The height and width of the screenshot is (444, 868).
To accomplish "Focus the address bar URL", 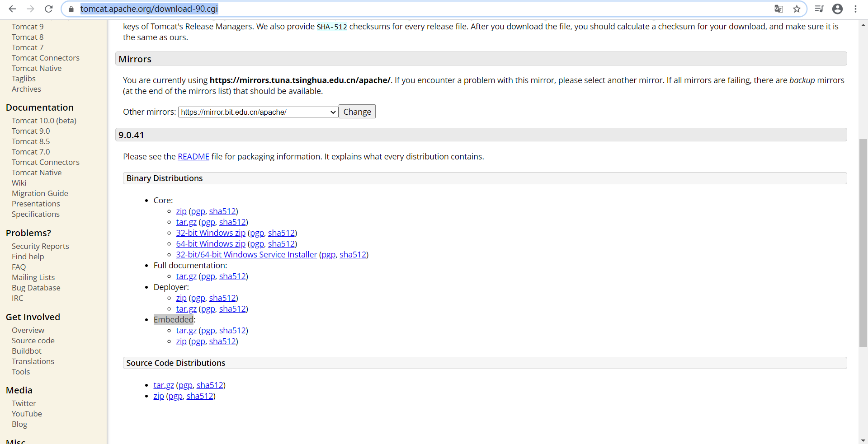I will click(x=149, y=9).
